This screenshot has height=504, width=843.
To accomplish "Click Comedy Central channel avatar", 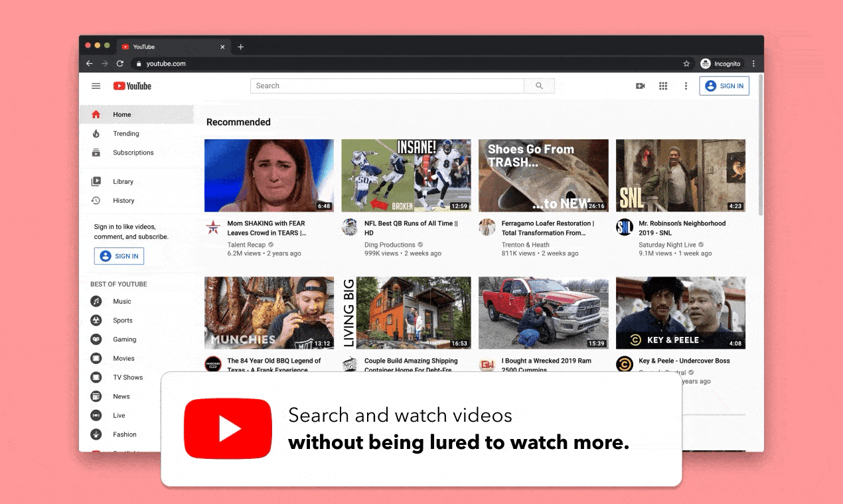I will point(625,364).
